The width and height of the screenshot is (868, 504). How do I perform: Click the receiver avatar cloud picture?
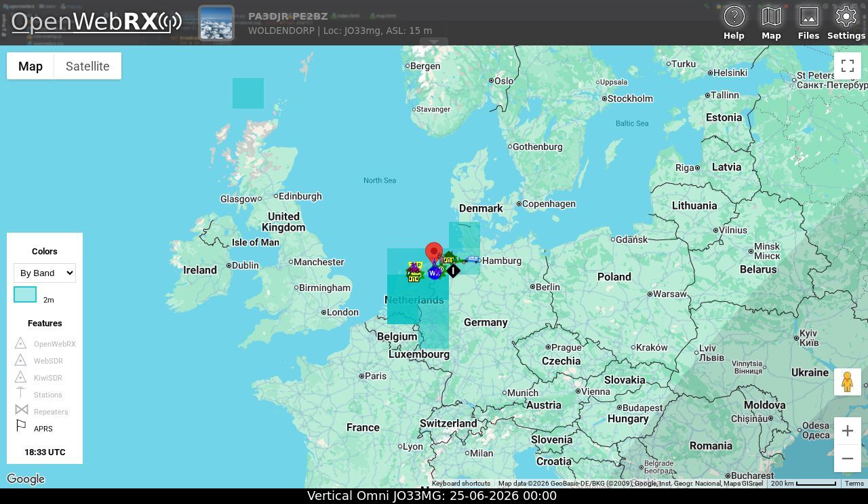[216, 23]
